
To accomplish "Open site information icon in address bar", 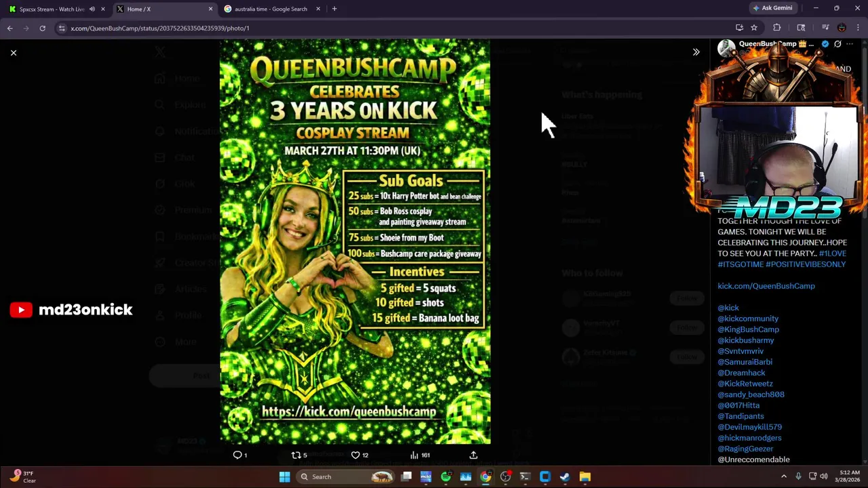I will click(62, 28).
